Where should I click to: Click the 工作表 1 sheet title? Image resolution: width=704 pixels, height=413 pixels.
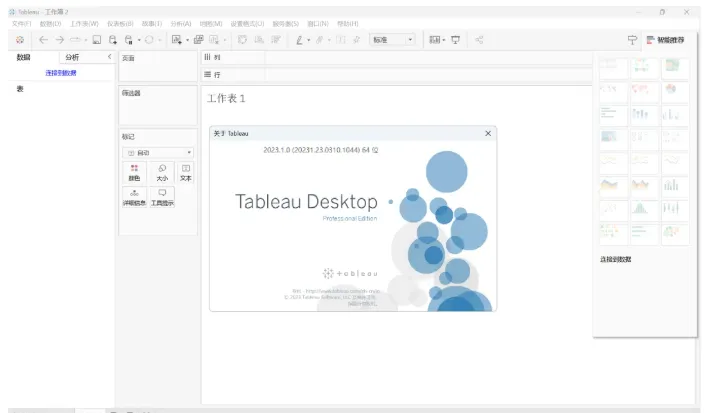coord(226,98)
